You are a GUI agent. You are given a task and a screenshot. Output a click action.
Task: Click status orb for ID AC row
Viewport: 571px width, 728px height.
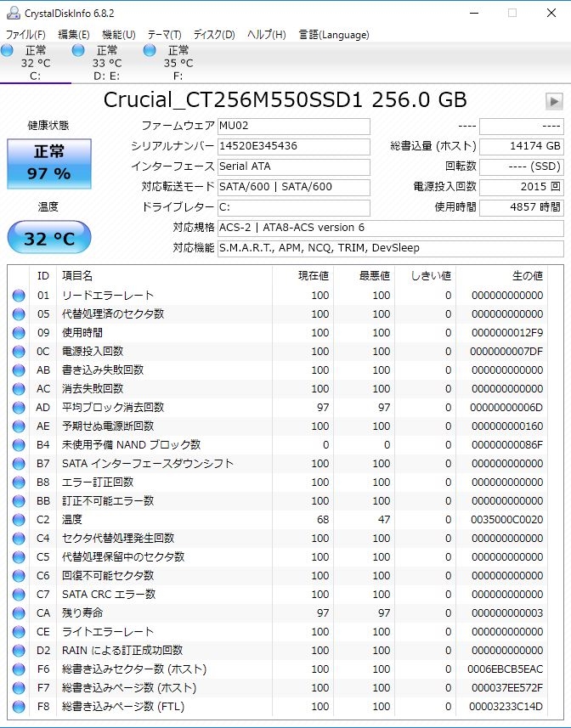pyautogui.click(x=19, y=389)
